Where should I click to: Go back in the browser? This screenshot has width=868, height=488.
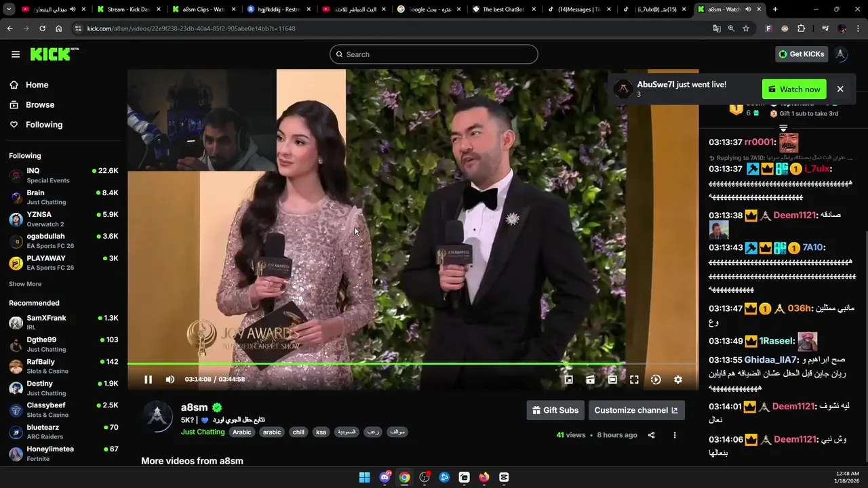pos(9,28)
